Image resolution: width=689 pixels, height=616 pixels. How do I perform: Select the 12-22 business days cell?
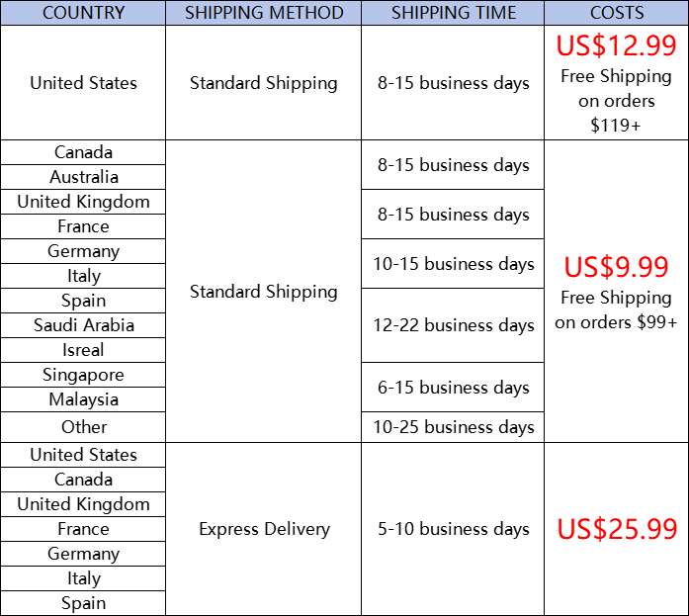pyautogui.click(x=453, y=325)
